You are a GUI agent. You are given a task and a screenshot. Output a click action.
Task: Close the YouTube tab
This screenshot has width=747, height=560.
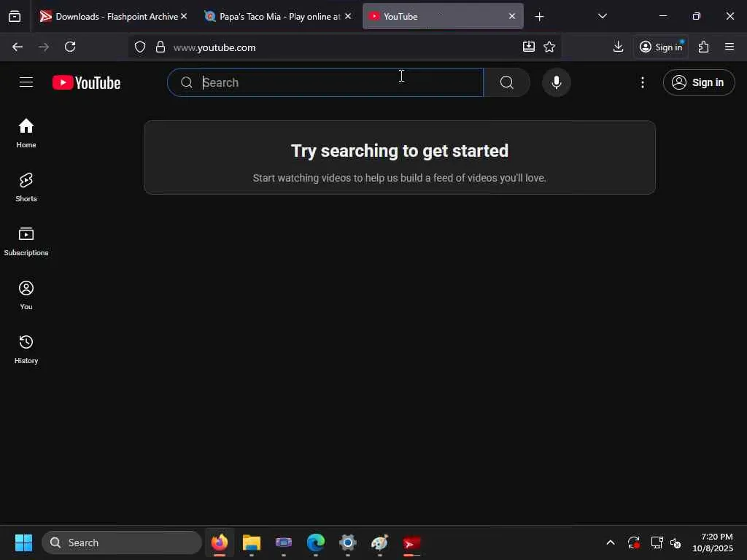click(511, 16)
